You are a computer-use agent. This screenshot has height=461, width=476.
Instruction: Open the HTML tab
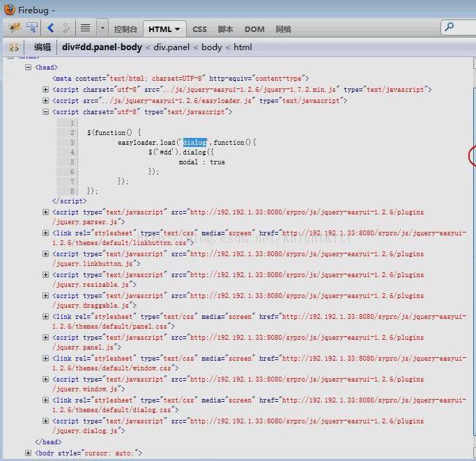164,29
